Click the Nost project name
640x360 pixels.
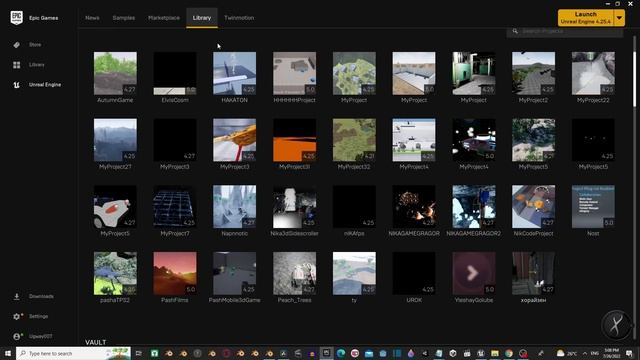pos(593,233)
